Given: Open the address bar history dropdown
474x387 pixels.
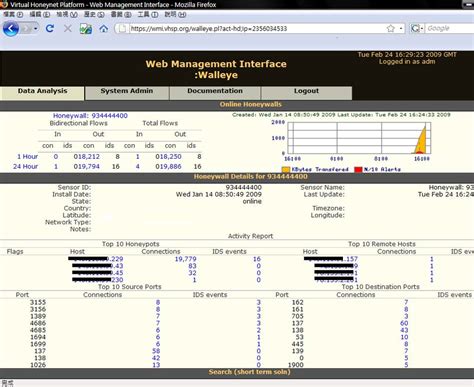Looking at the screenshot, I should click(401, 29).
